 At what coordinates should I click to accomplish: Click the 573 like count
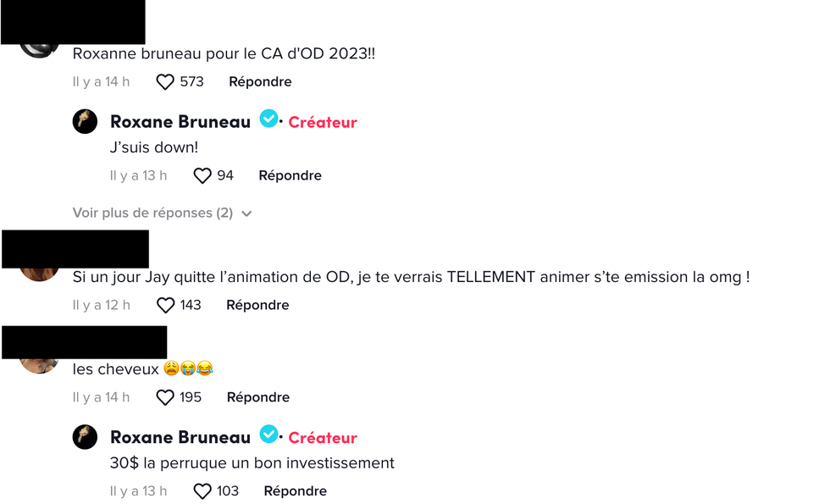pyautogui.click(x=191, y=82)
